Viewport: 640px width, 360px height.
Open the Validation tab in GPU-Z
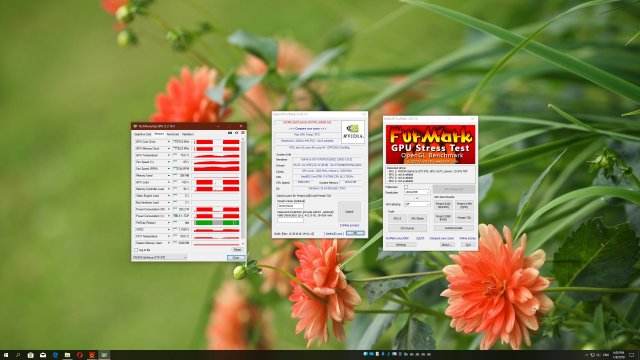[188, 134]
